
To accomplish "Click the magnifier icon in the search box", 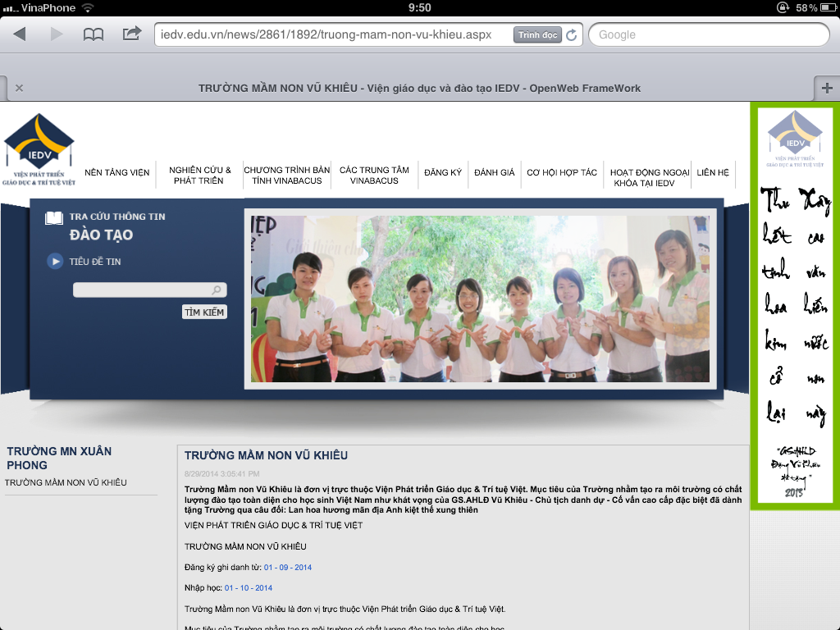I will point(217,290).
